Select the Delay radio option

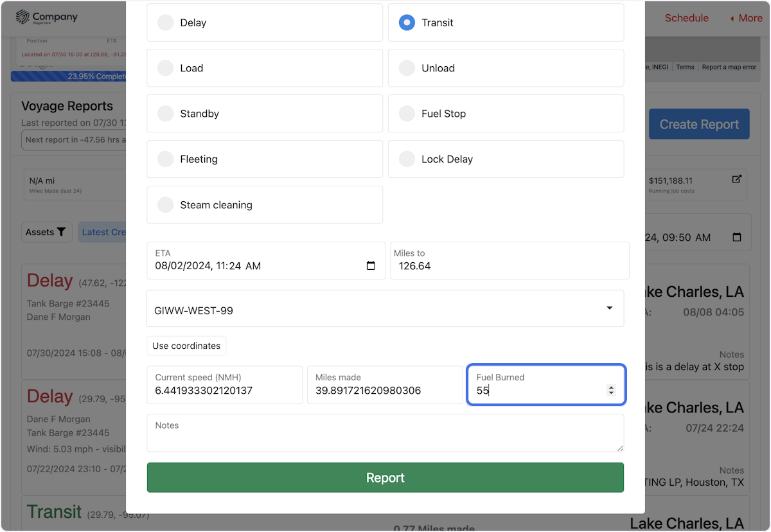click(x=166, y=22)
